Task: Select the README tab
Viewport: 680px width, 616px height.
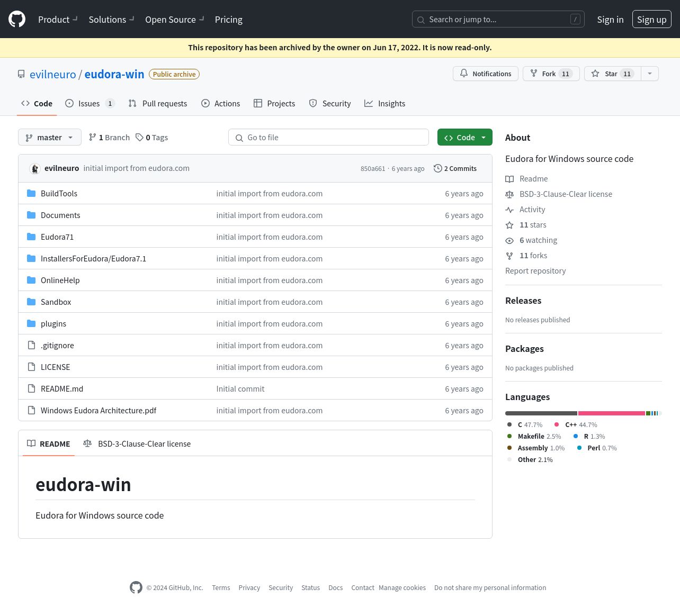Action: (x=49, y=443)
